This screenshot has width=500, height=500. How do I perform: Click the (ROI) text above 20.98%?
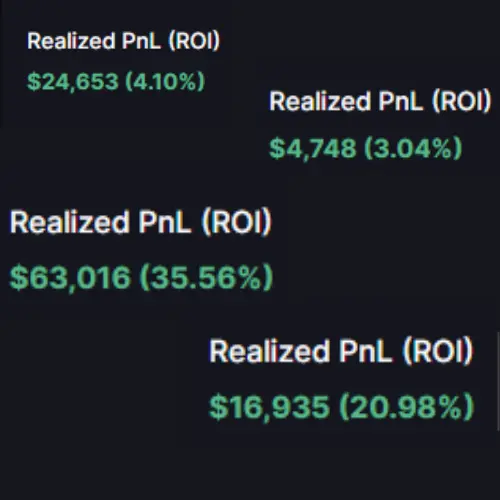point(438,351)
